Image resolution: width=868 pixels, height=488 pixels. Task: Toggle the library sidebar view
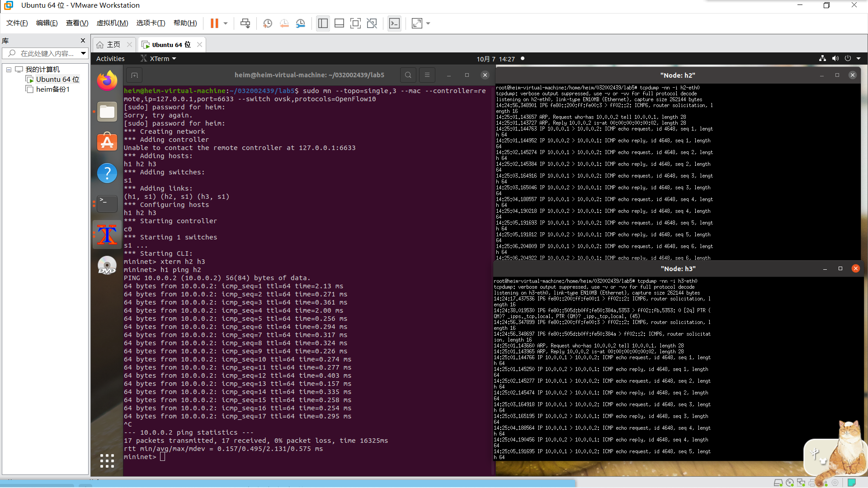click(x=323, y=23)
